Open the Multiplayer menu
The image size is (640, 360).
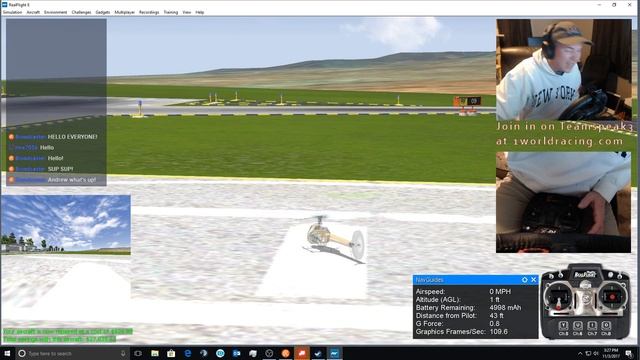[124, 12]
